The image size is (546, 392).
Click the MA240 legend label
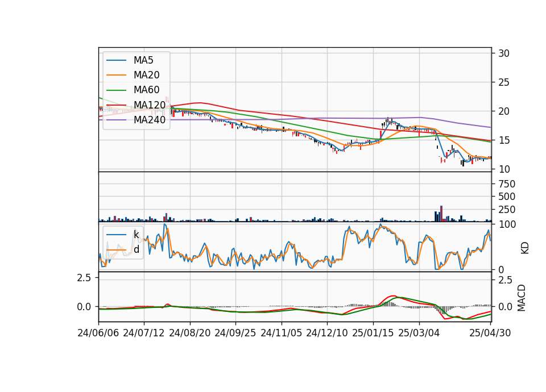click(150, 120)
